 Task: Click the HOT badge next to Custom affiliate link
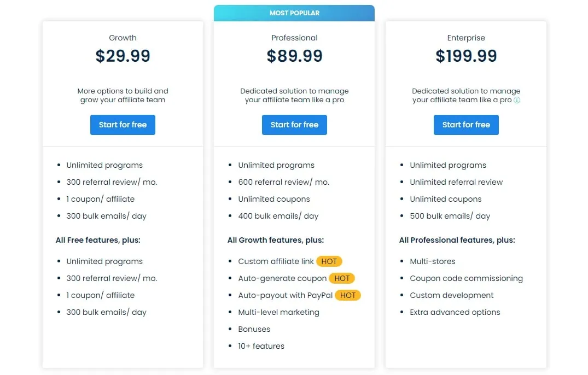(x=329, y=261)
